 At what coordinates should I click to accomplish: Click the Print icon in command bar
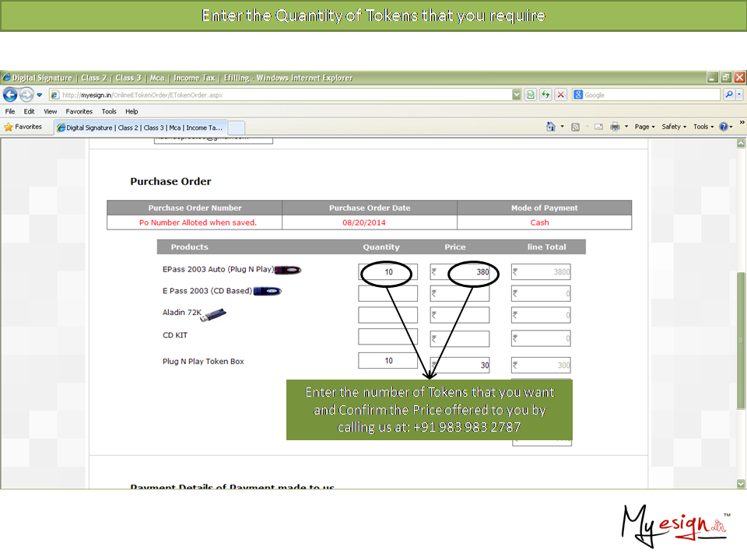615,127
